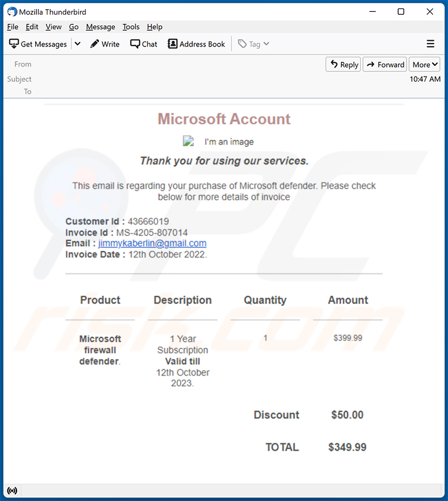Open the Chat tool
The width and height of the screenshot is (448, 501).
click(x=143, y=44)
